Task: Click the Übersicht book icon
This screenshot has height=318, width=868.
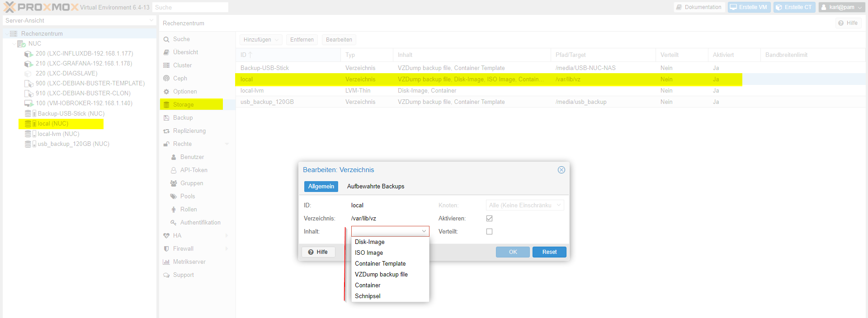Action: click(x=166, y=52)
